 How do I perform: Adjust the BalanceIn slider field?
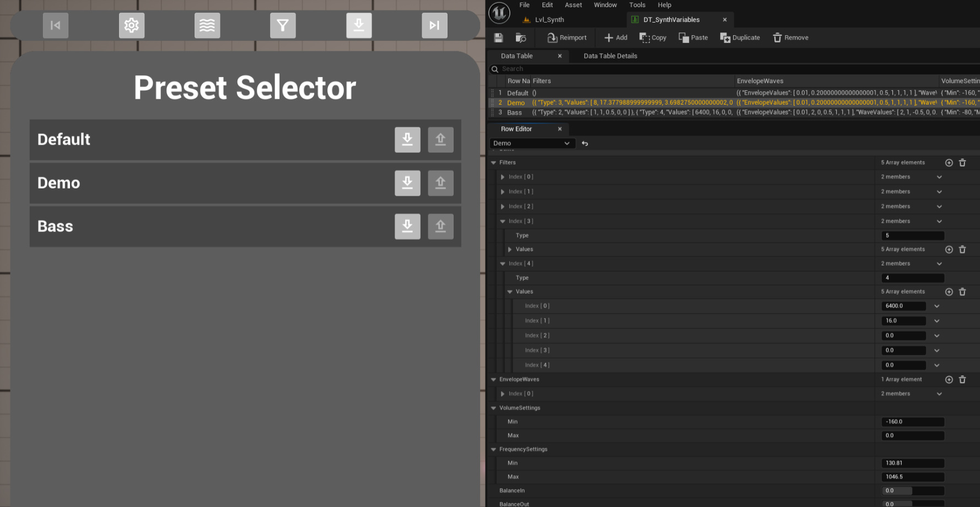(x=913, y=490)
